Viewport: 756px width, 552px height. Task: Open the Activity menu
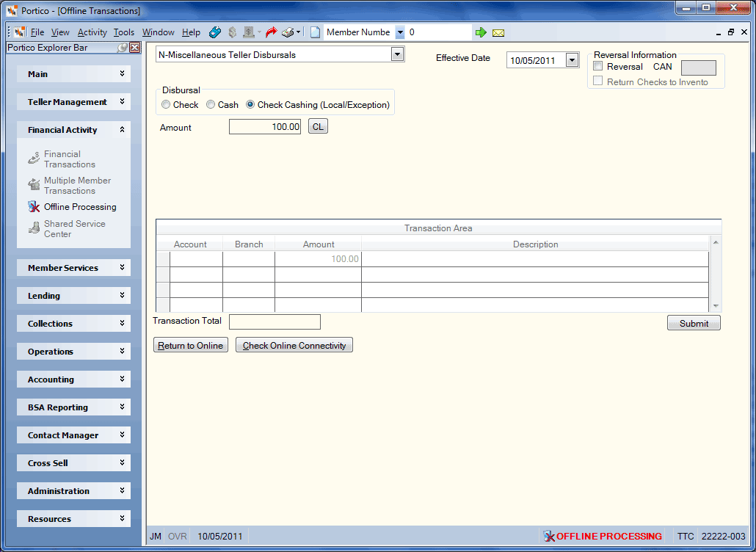[92, 32]
